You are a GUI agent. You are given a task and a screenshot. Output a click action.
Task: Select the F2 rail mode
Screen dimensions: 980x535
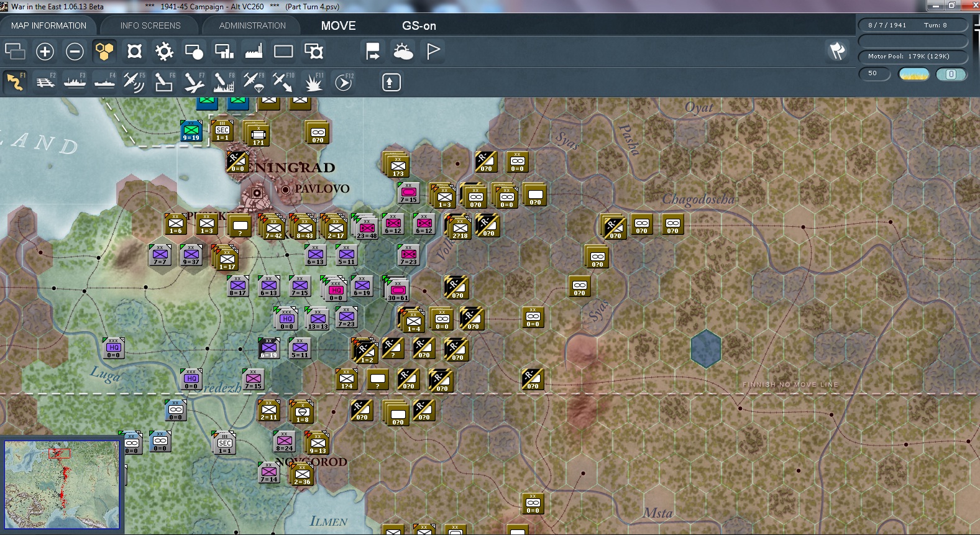click(45, 82)
